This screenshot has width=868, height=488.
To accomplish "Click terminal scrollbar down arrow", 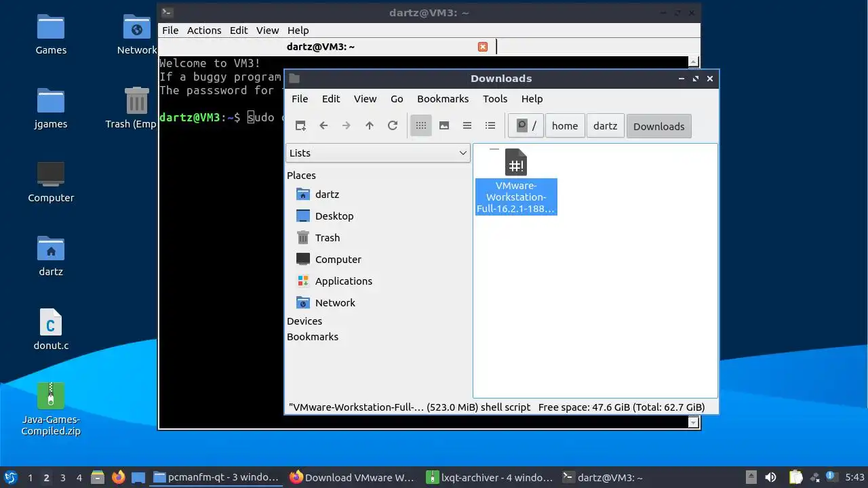I will tap(693, 422).
